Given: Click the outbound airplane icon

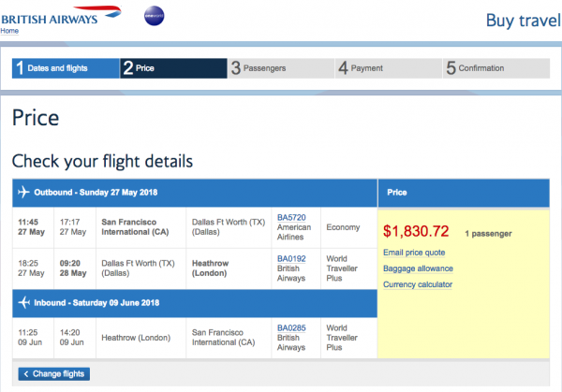Looking at the screenshot, I should coord(23,192).
